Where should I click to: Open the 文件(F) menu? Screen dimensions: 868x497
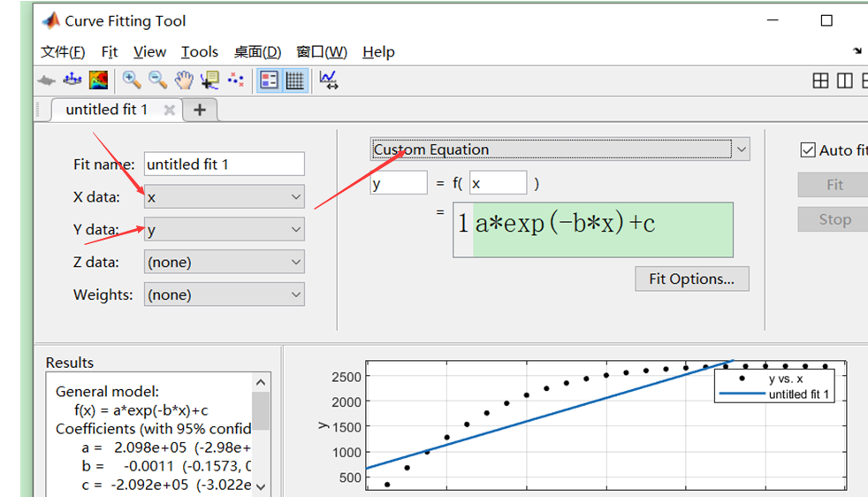click(x=63, y=52)
